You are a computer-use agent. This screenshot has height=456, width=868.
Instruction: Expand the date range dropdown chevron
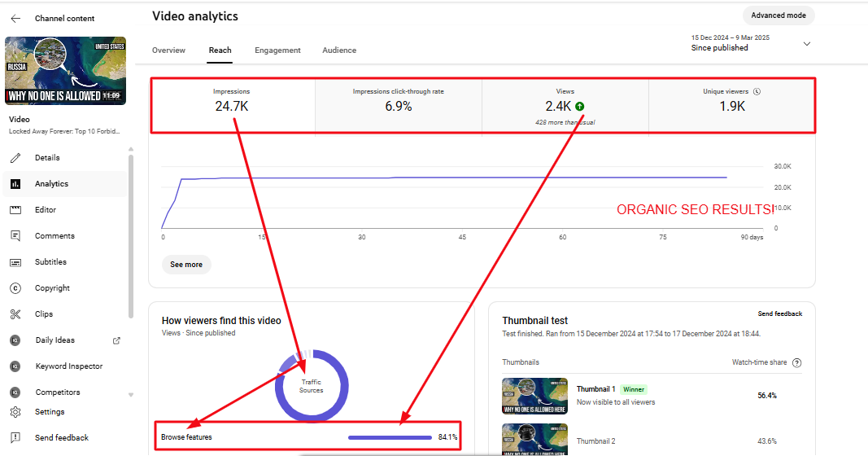806,43
